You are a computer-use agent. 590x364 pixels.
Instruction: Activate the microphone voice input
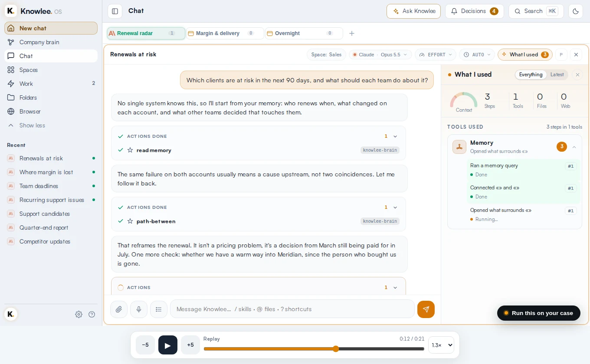[139, 309]
